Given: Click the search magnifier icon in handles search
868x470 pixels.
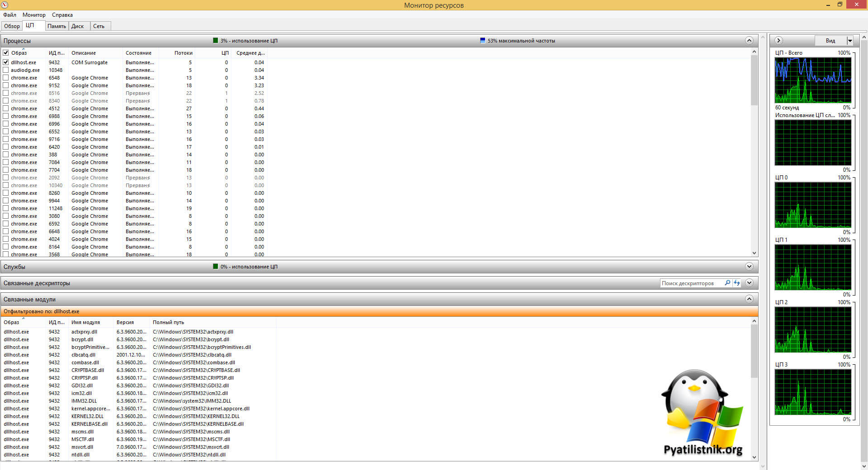Looking at the screenshot, I should pyautogui.click(x=727, y=283).
